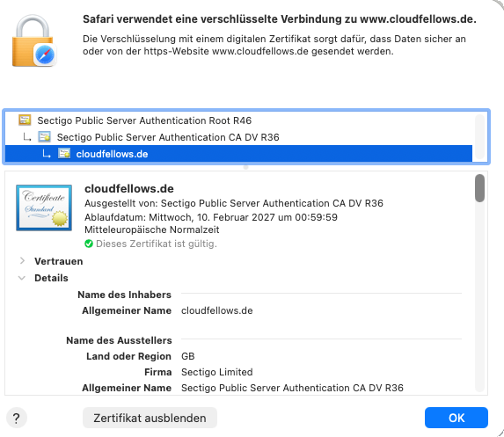
Task: Confirm with the OK button
Action: [x=457, y=418]
